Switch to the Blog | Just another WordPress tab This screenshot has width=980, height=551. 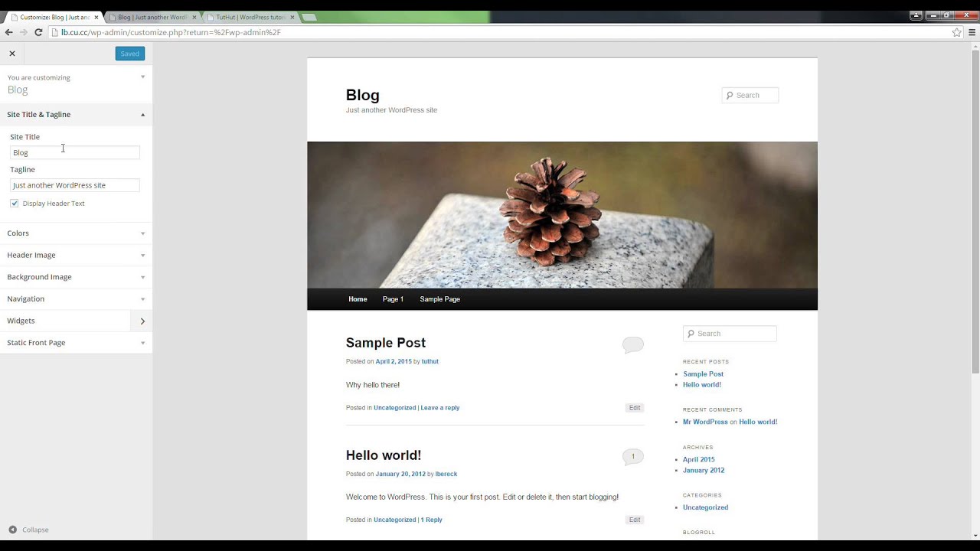(152, 17)
